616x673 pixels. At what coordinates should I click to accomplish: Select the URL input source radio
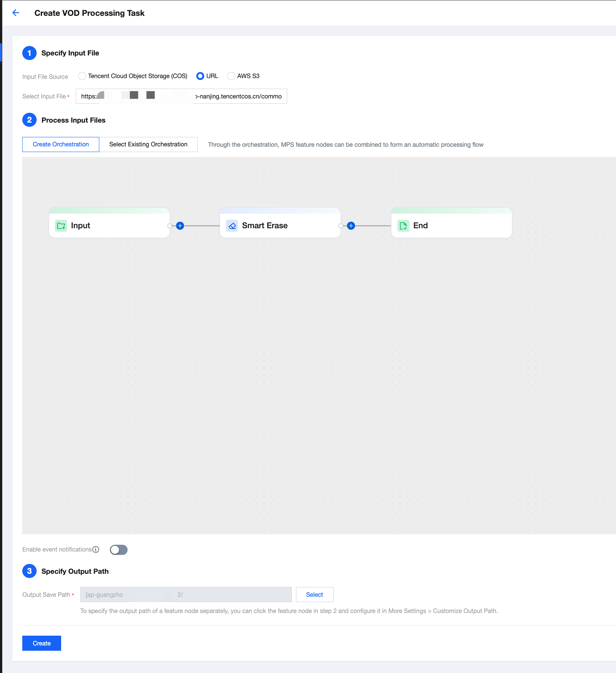200,76
